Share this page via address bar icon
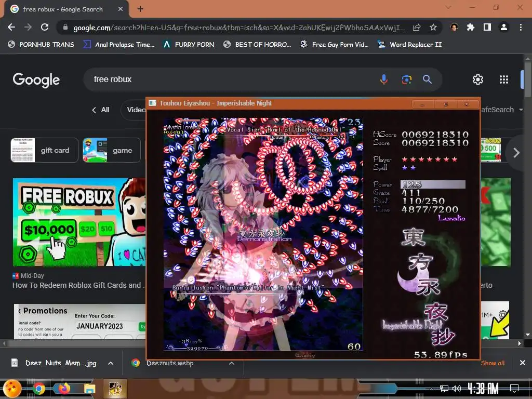 417,28
